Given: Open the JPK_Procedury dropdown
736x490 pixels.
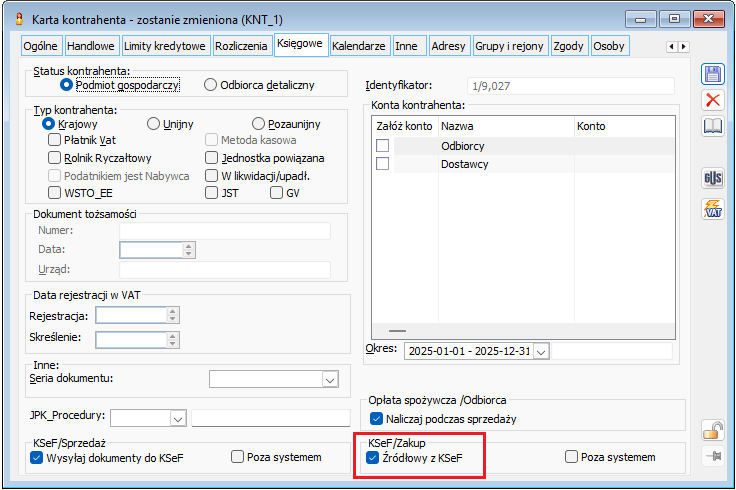Looking at the screenshot, I should (x=177, y=418).
